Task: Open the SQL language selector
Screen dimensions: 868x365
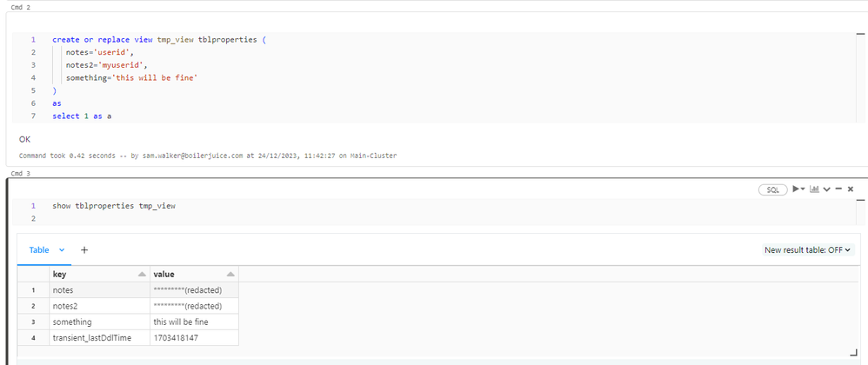Action: pyautogui.click(x=771, y=189)
